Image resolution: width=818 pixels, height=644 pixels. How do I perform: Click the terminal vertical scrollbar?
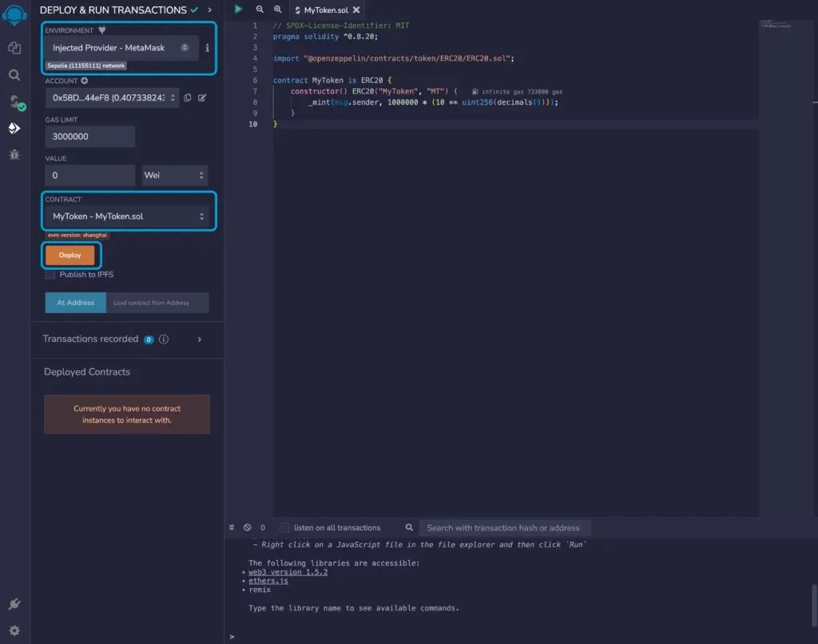click(x=814, y=606)
